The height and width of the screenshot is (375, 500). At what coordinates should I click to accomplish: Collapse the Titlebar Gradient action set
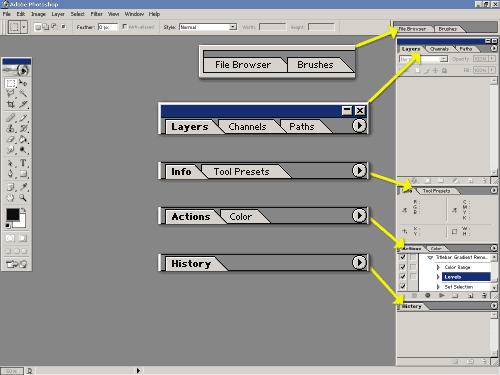click(x=430, y=257)
